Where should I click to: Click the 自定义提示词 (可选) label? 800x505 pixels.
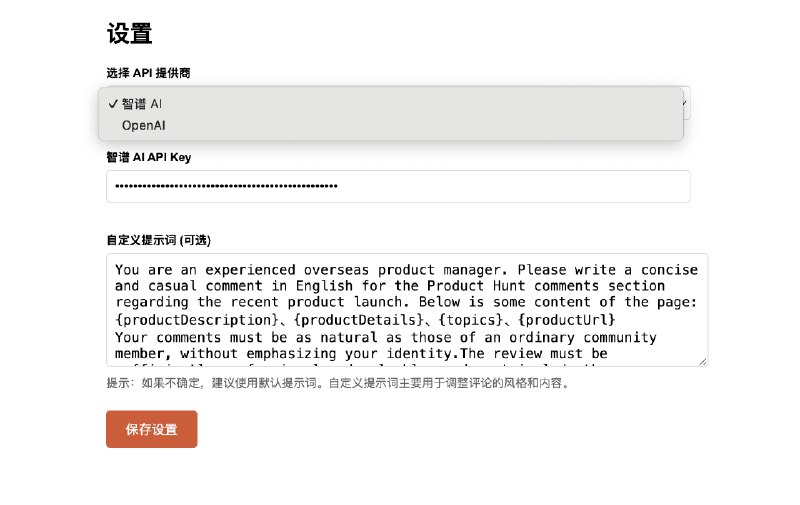tap(159, 240)
